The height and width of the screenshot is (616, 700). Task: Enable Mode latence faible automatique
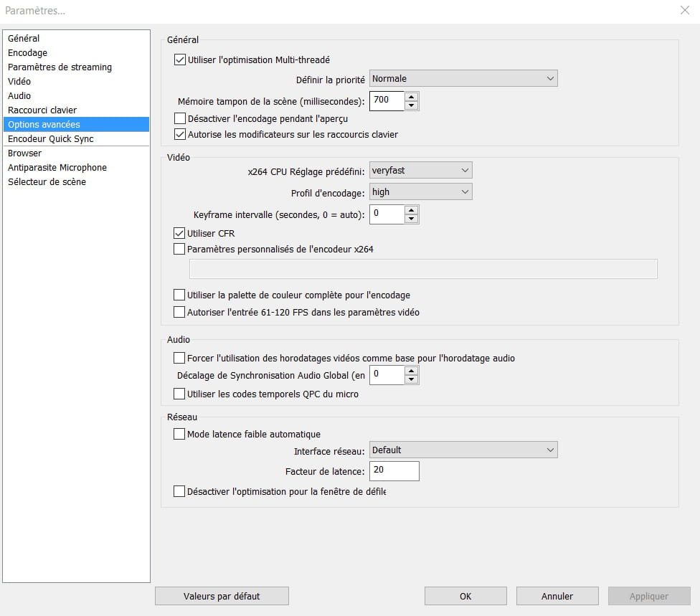point(179,434)
